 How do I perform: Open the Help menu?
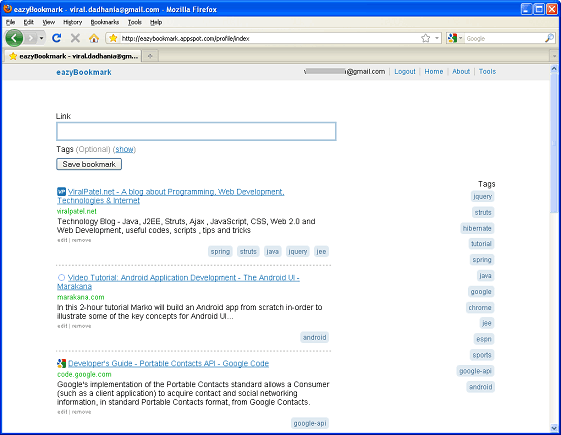tap(156, 22)
